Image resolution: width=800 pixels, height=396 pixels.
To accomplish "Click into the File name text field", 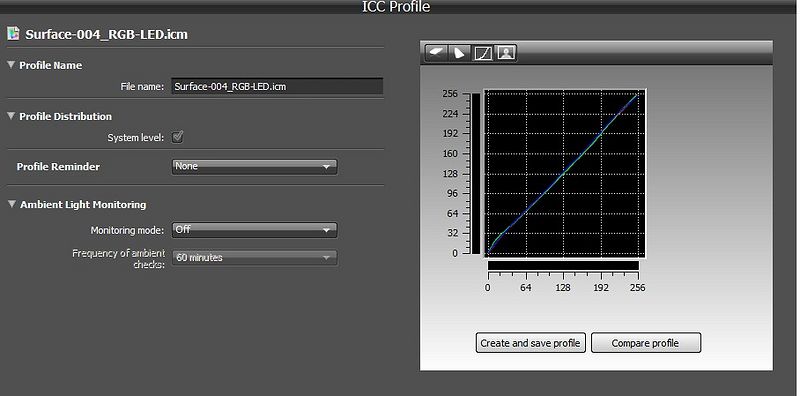I will pos(277,86).
